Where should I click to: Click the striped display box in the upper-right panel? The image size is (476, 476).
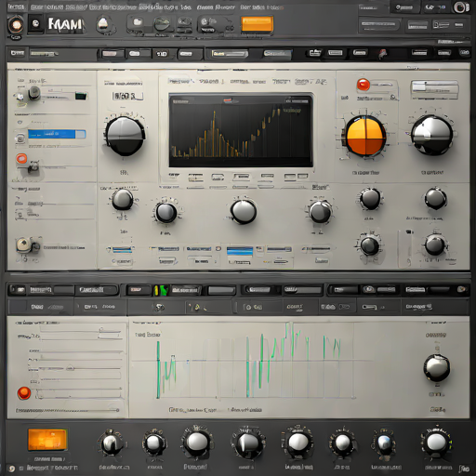point(434,90)
